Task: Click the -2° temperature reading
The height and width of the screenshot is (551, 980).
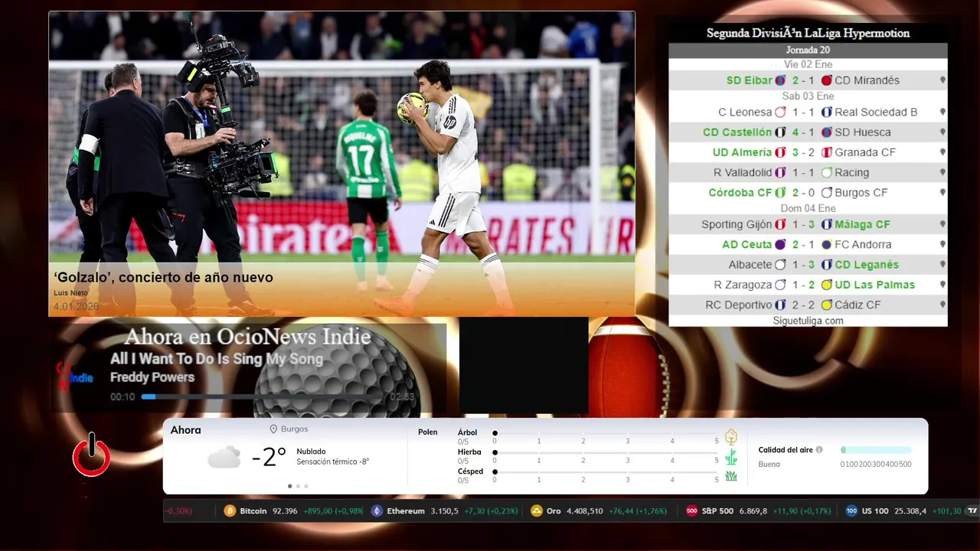Action: [x=269, y=458]
